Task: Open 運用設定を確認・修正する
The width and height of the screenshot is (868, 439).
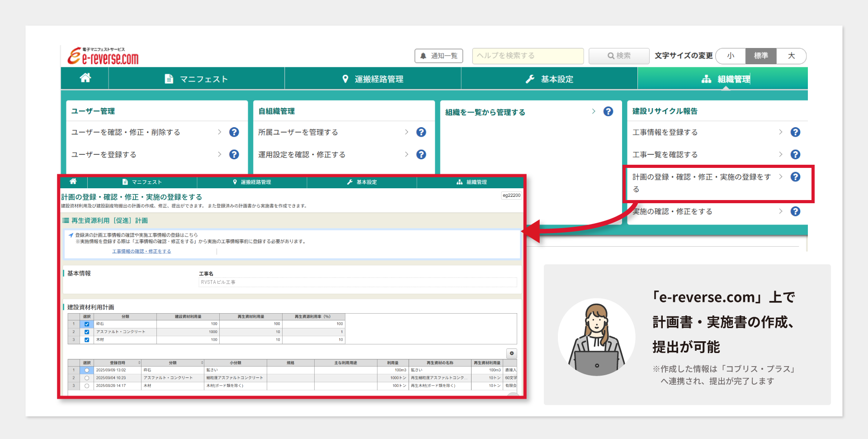Action: point(302,155)
